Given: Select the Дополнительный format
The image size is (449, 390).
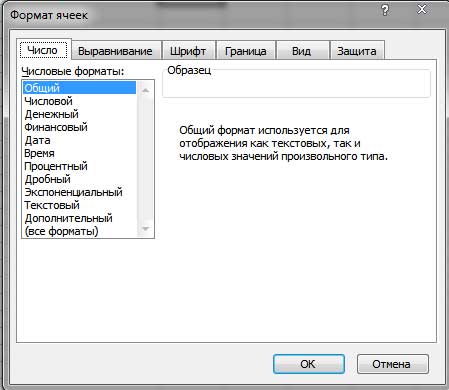Looking at the screenshot, I should pyautogui.click(x=80, y=218).
